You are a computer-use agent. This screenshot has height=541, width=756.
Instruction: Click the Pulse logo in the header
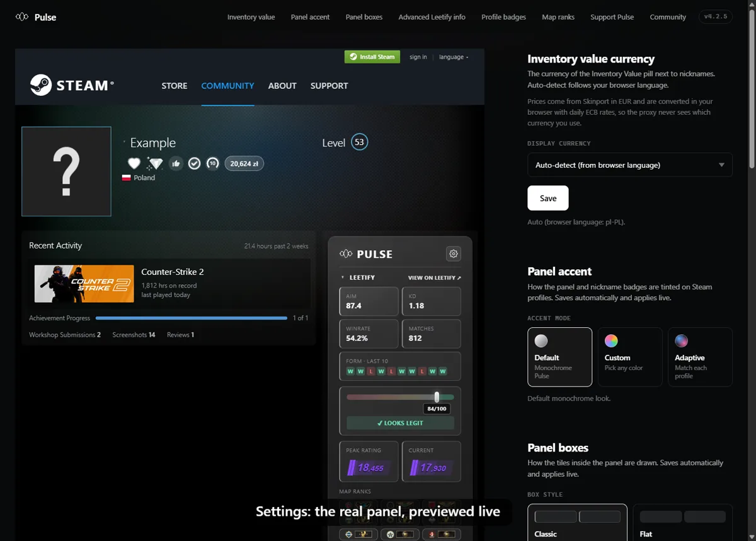(36, 17)
